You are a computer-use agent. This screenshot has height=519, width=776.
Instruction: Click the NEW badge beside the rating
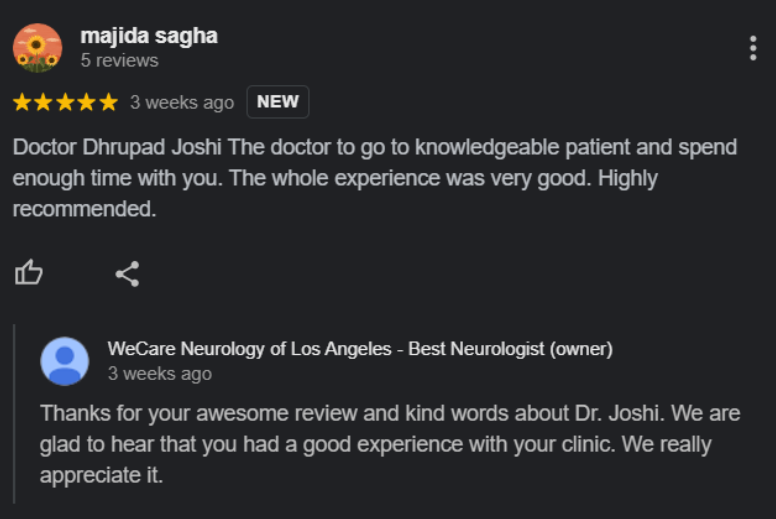click(277, 102)
